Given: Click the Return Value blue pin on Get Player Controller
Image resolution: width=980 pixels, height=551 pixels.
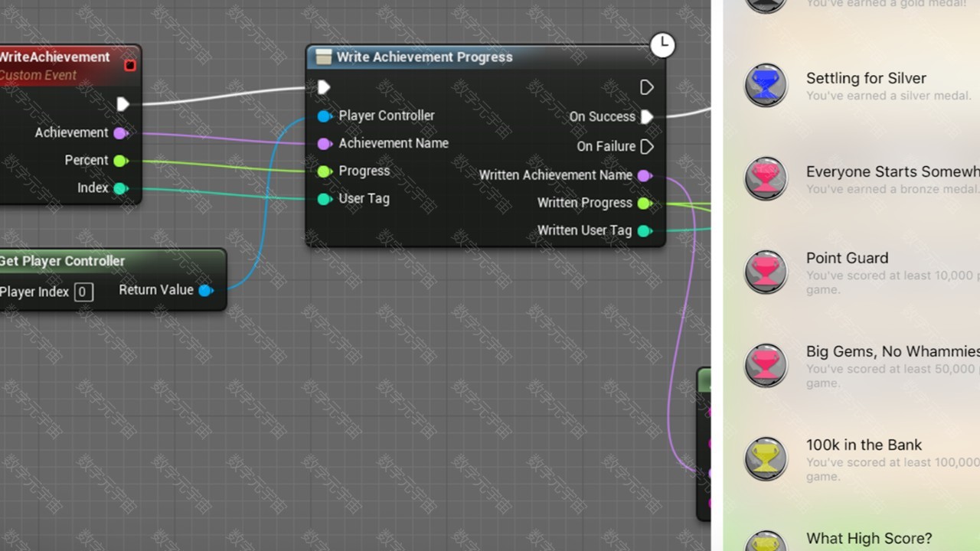Looking at the screenshot, I should click(x=205, y=291).
